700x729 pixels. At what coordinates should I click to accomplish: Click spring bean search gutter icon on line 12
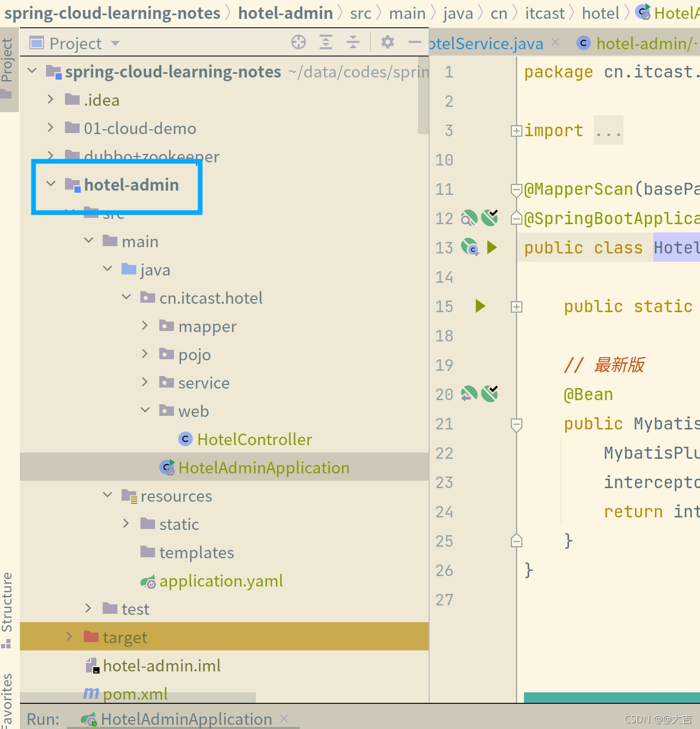[469, 218]
